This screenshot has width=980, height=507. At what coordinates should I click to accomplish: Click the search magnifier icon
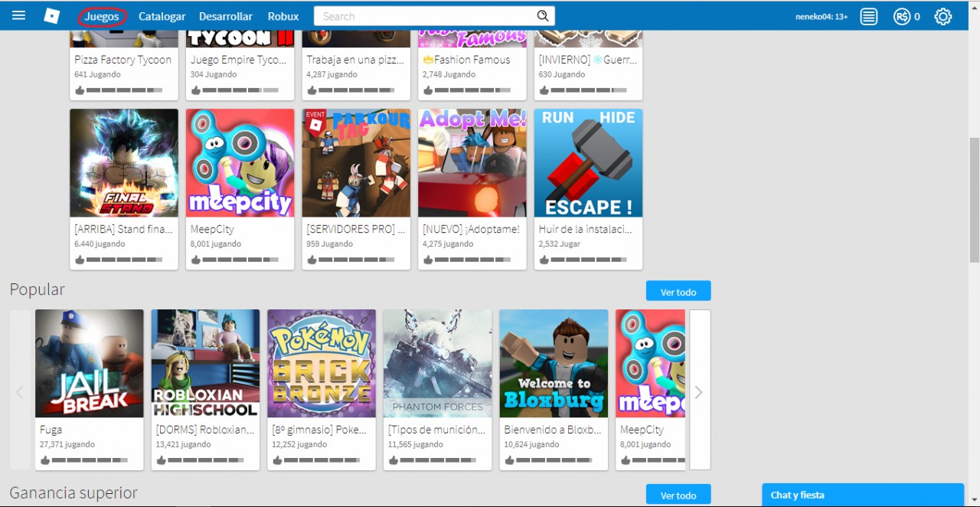(543, 16)
